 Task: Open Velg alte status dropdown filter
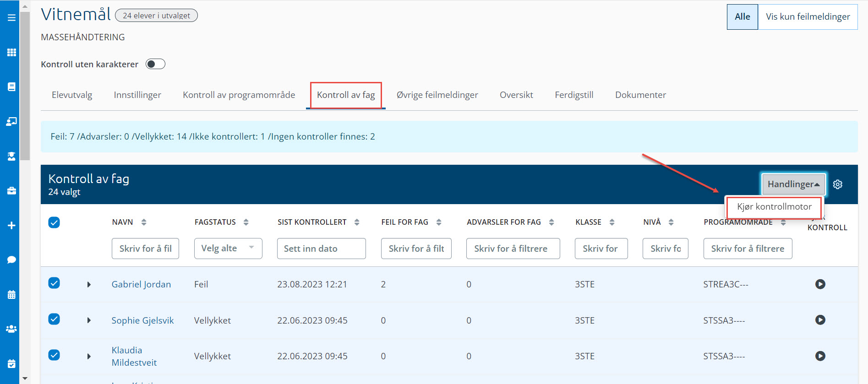(228, 249)
